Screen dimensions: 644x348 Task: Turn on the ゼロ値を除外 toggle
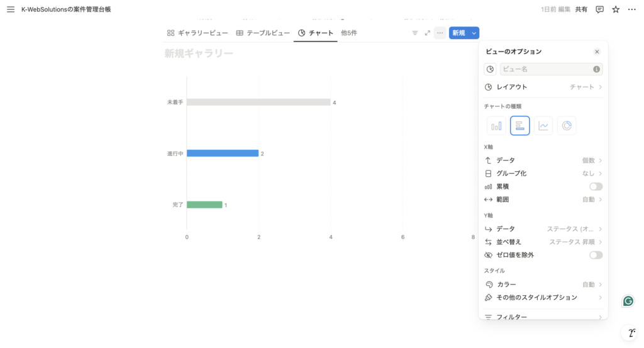click(x=595, y=255)
